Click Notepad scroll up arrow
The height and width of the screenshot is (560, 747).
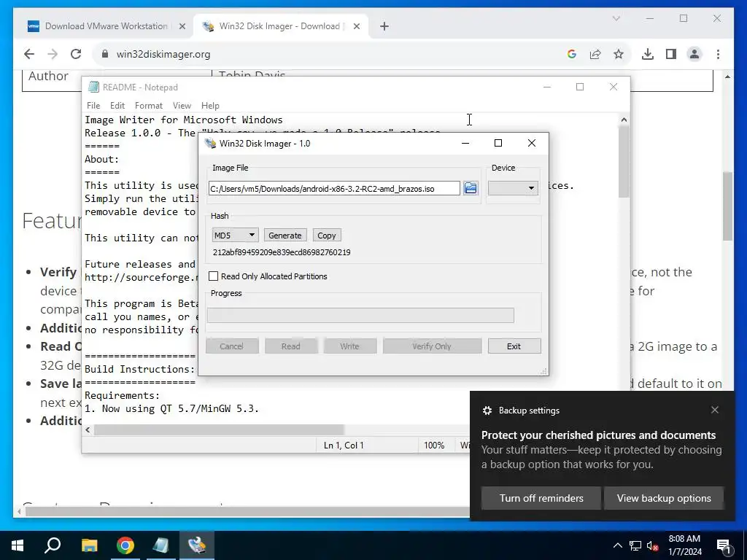pos(624,120)
